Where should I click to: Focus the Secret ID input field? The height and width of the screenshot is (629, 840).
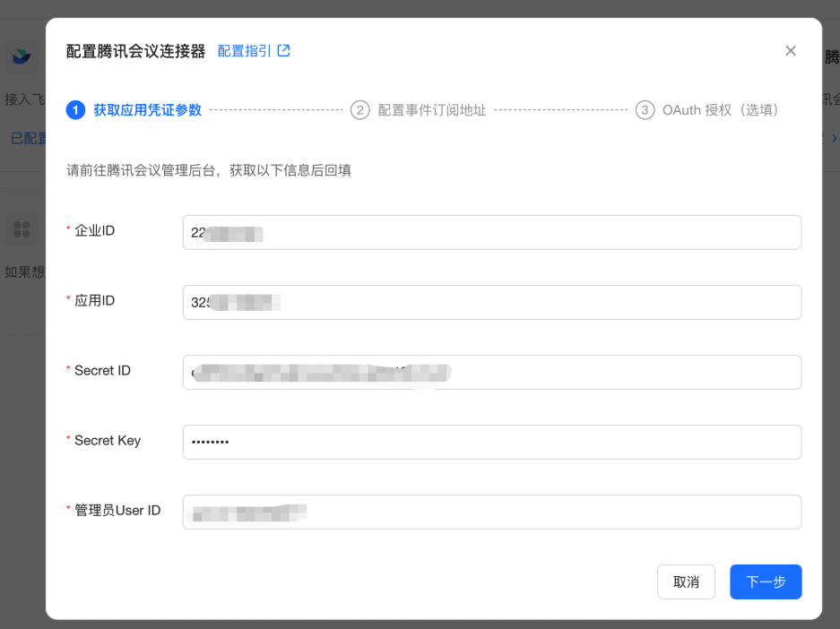pos(492,372)
